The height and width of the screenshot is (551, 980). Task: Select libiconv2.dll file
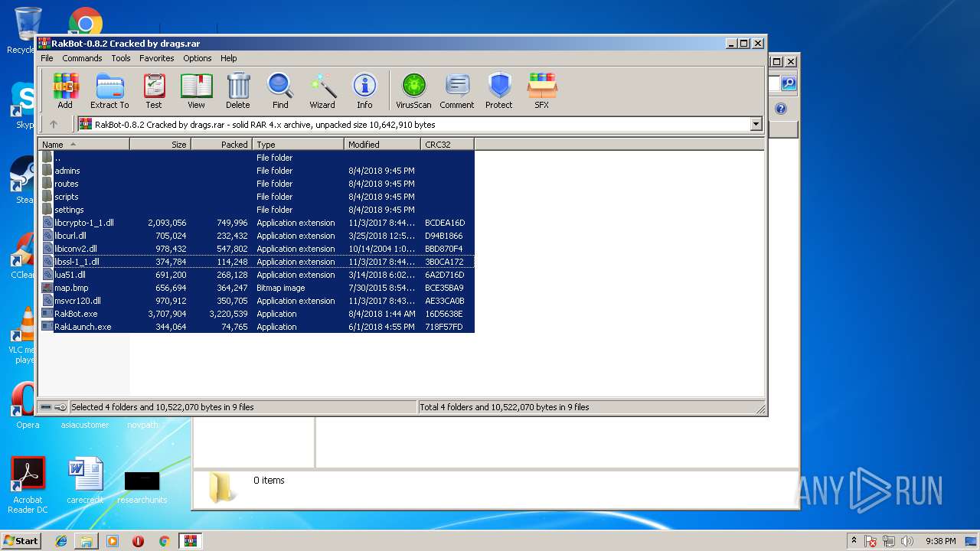(x=256, y=249)
